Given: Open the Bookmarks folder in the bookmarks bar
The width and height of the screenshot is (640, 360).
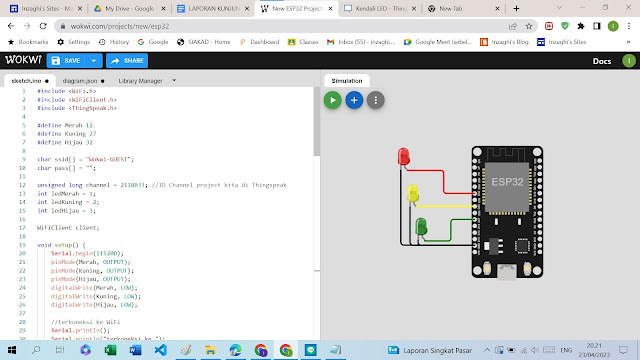Looking at the screenshot, I should (x=28, y=42).
